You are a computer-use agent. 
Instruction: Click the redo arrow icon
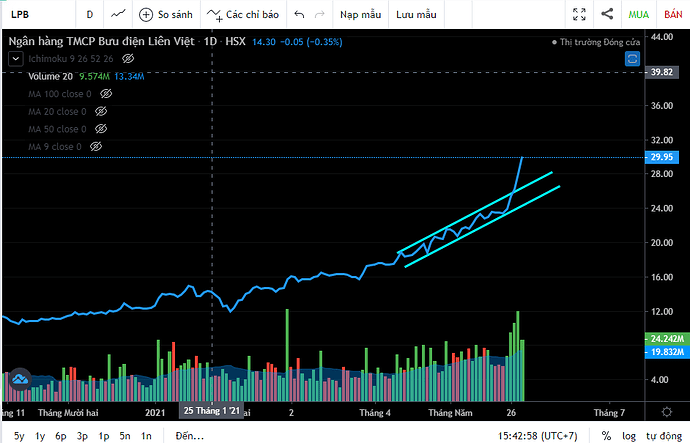click(320, 15)
